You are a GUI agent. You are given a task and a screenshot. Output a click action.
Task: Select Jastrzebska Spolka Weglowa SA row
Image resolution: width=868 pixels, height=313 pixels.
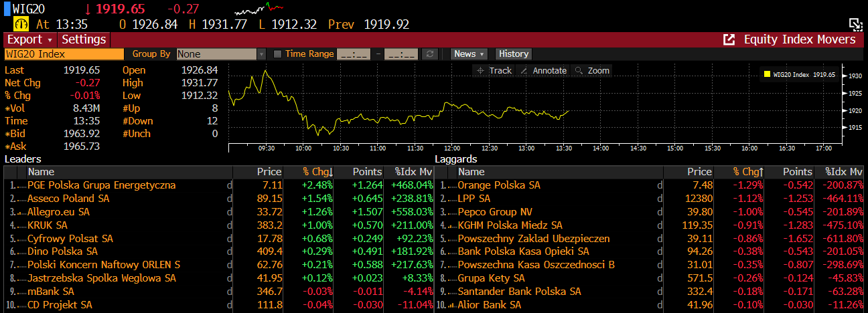pyautogui.click(x=219, y=278)
